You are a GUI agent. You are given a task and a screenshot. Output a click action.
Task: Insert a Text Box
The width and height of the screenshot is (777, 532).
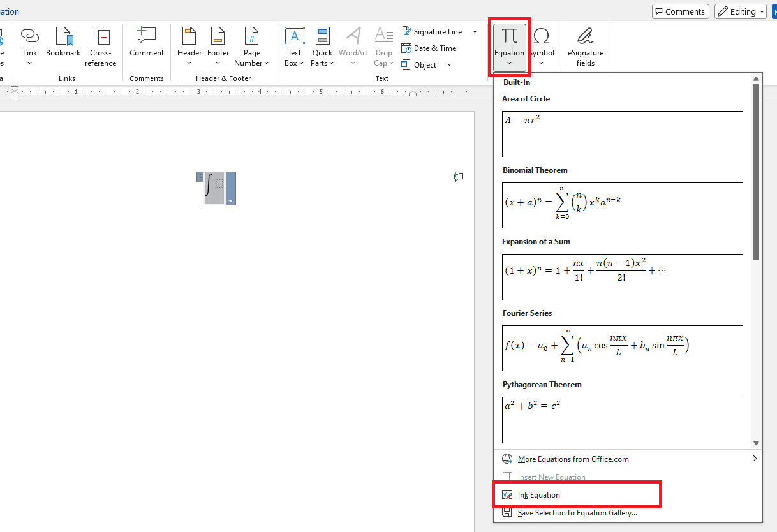click(x=294, y=47)
